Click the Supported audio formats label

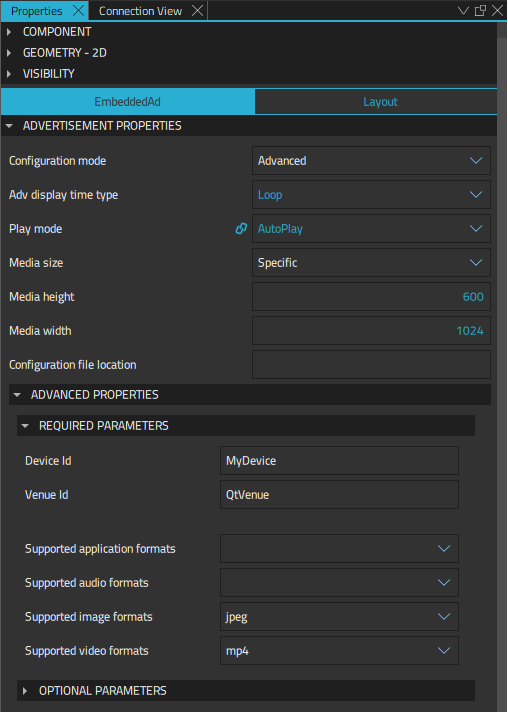point(87,583)
